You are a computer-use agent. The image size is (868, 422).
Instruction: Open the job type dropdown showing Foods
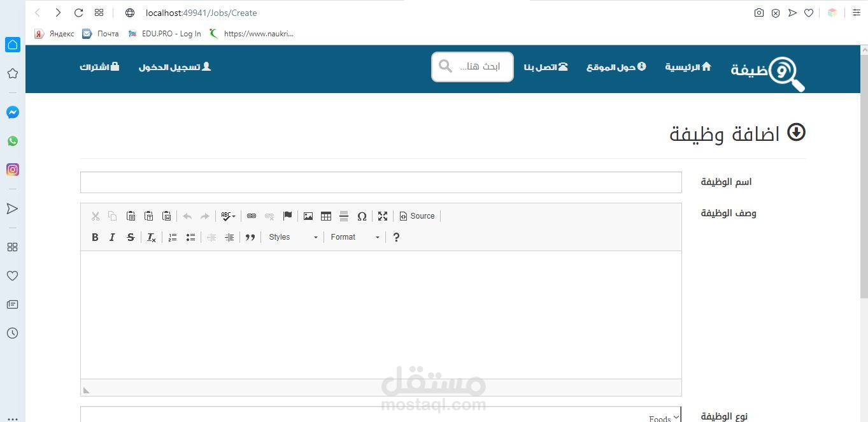pos(381,414)
